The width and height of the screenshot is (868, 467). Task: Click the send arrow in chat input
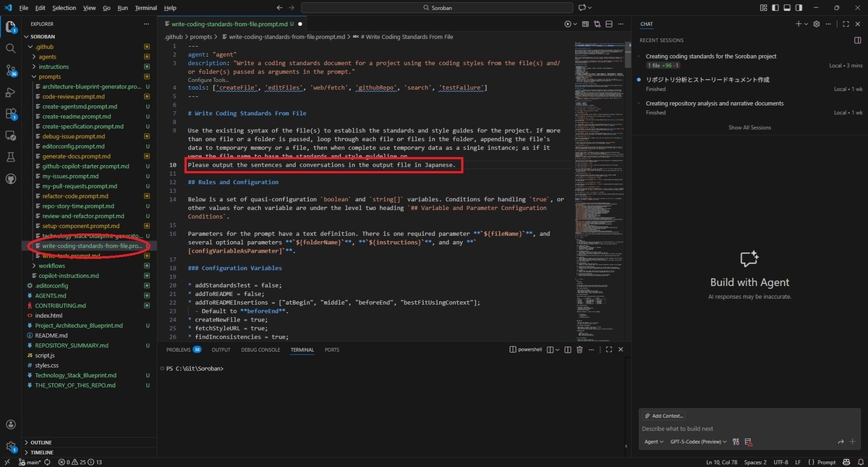click(841, 441)
